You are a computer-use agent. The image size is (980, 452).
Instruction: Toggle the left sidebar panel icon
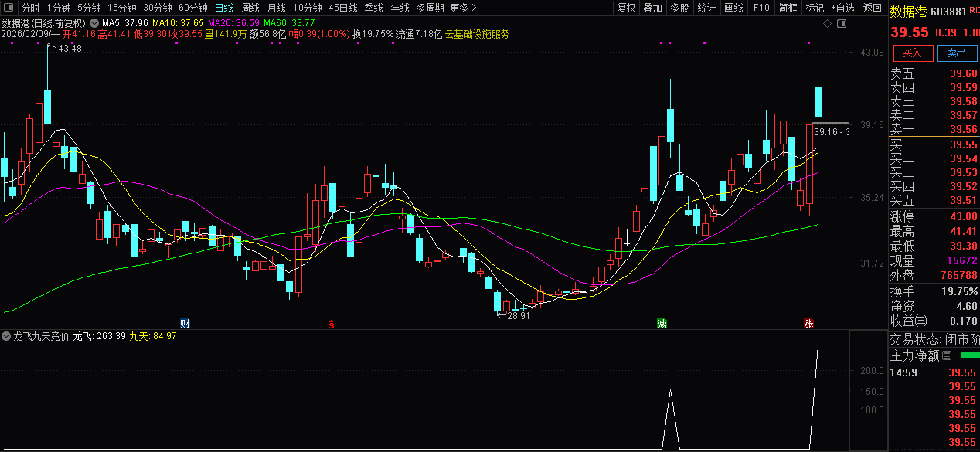click(8, 8)
